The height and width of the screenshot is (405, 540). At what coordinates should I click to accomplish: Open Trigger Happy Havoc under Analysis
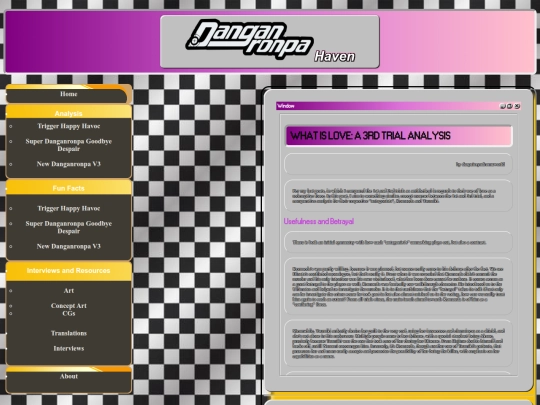(x=69, y=126)
